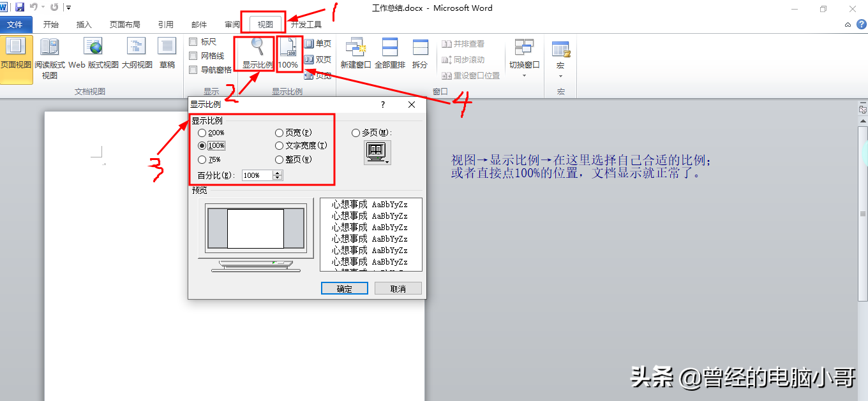
Task: Click the 百分比 percentage input field
Action: [257, 175]
